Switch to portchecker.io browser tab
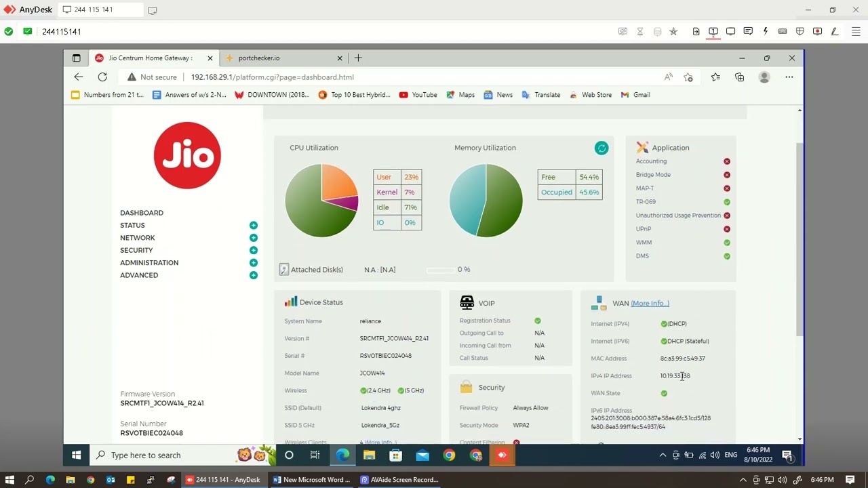The height and width of the screenshot is (488, 868). tap(285, 58)
